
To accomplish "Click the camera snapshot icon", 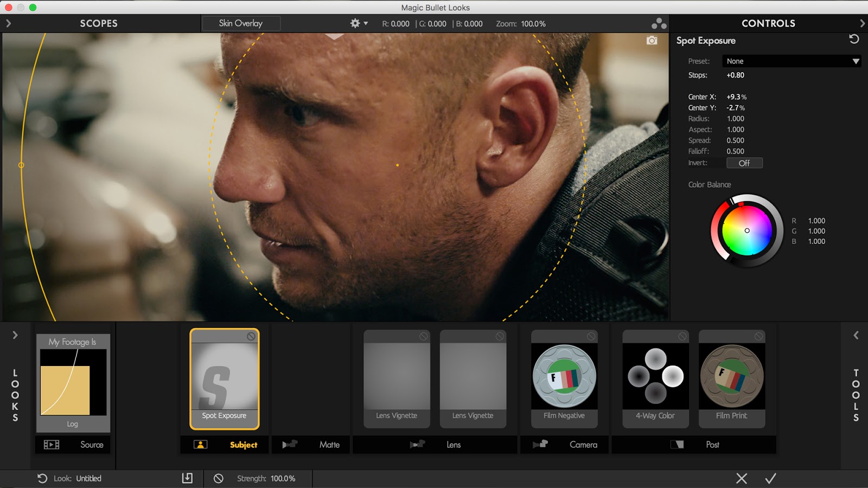I will [x=652, y=41].
